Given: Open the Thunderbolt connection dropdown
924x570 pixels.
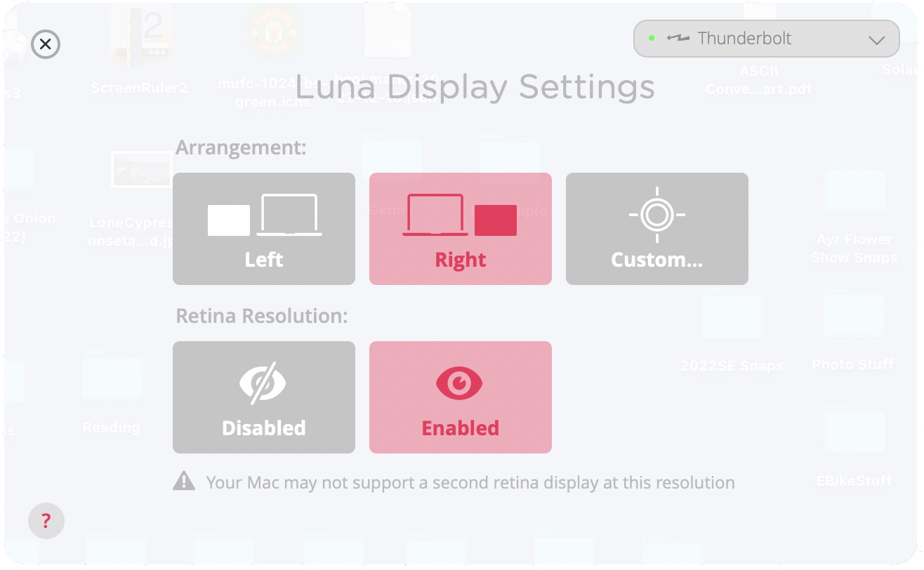Looking at the screenshot, I should [x=766, y=39].
